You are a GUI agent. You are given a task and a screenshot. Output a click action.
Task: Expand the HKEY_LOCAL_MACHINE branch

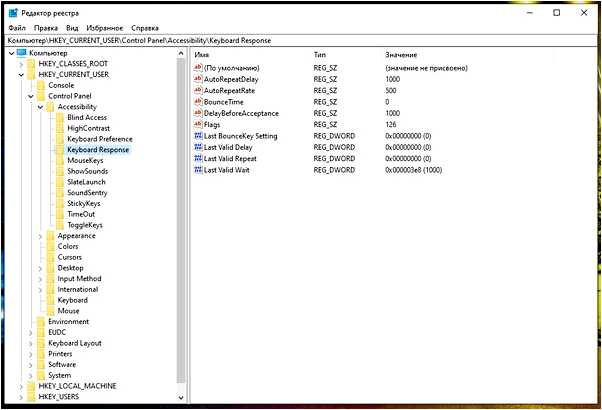tap(20, 386)
